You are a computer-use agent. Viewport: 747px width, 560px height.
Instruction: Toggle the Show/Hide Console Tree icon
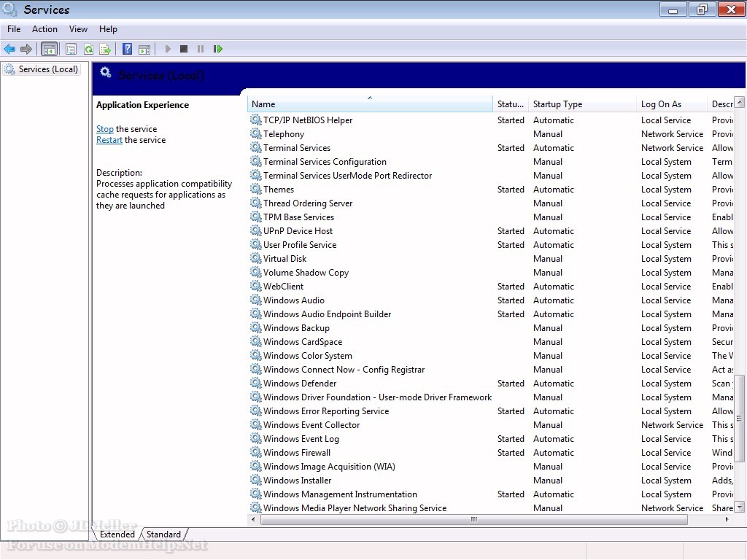click(49, 49)
